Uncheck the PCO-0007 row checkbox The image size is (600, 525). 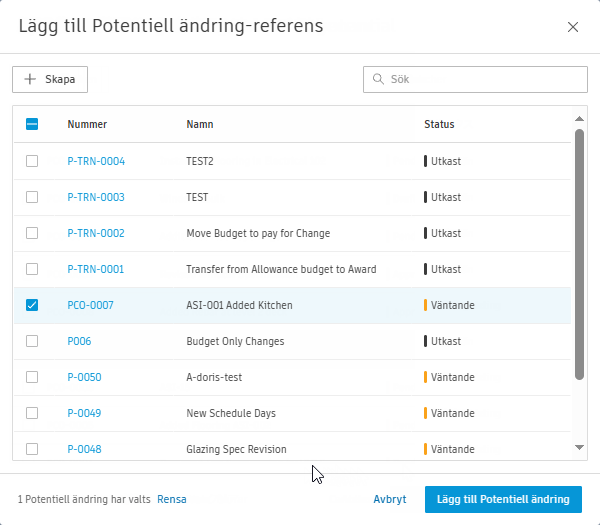coord(32,305)
